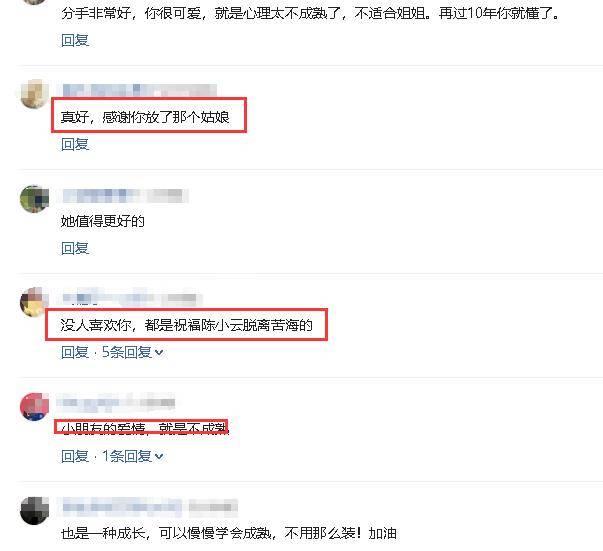Click 回复 under '真好，感谢你放了那个姑娘'
The image size is (603, 551).
tap(75, 145)
